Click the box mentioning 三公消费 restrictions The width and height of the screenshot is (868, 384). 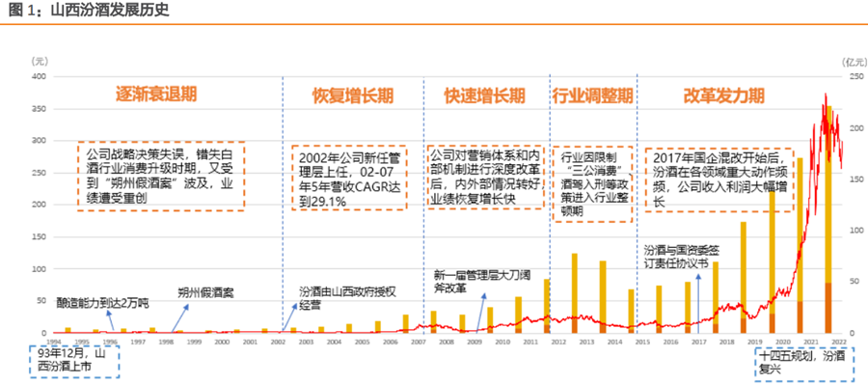click(593, 184)
